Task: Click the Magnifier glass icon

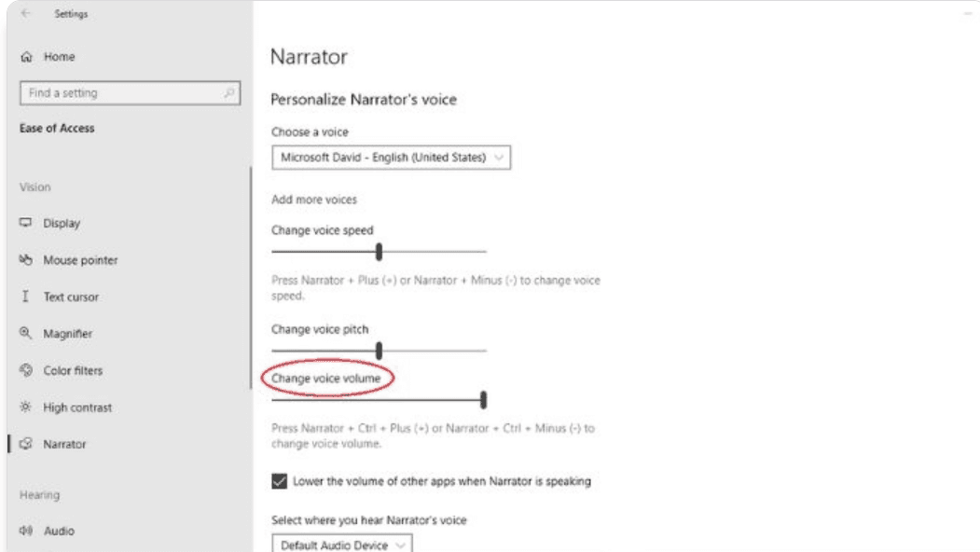Action: pyautogui.click(x=25, y=333)
